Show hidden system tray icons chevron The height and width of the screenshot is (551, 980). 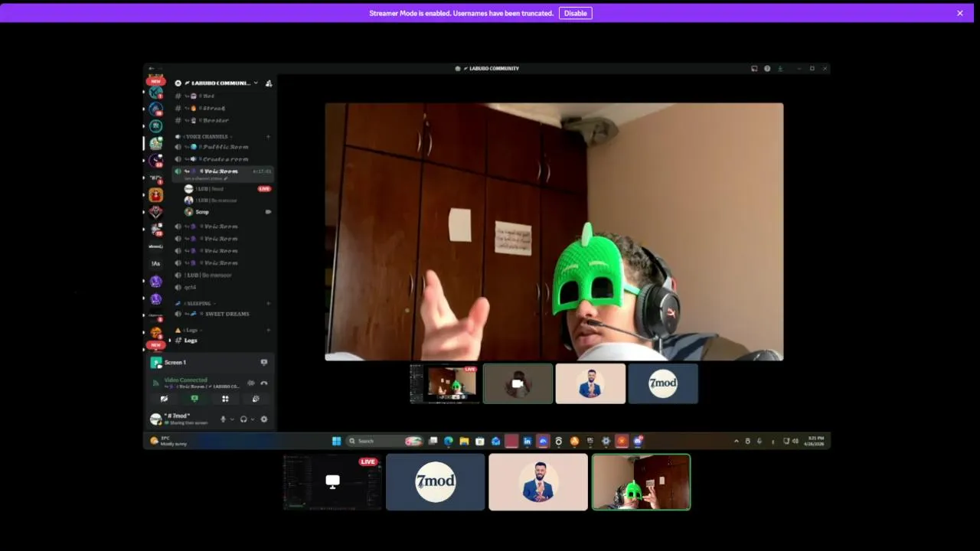pos(737,441)
